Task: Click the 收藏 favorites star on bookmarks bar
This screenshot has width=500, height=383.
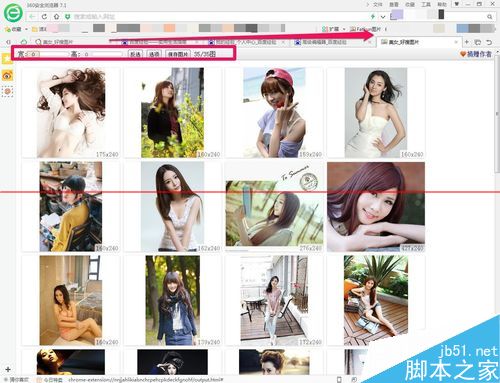Action: point(13,29)
